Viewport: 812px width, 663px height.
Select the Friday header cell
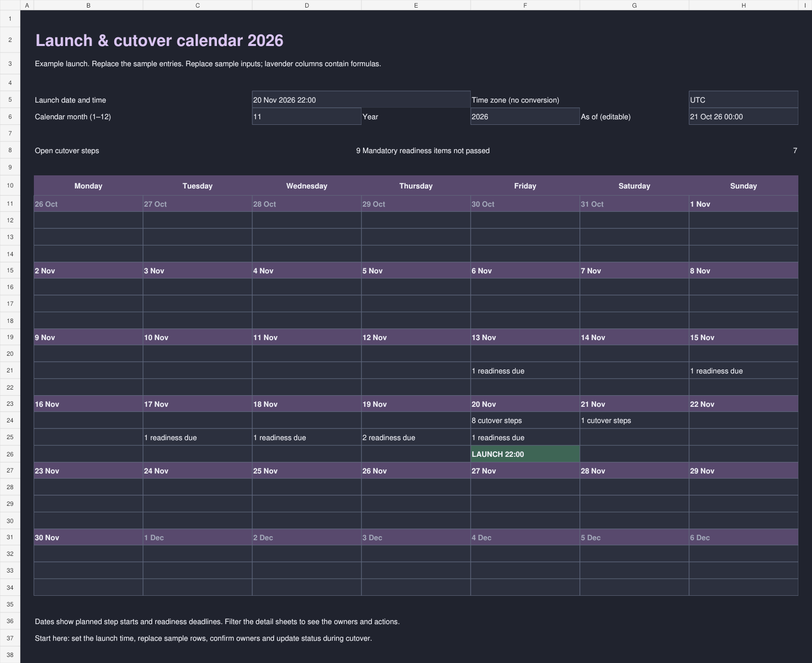(x=525, y=185)
